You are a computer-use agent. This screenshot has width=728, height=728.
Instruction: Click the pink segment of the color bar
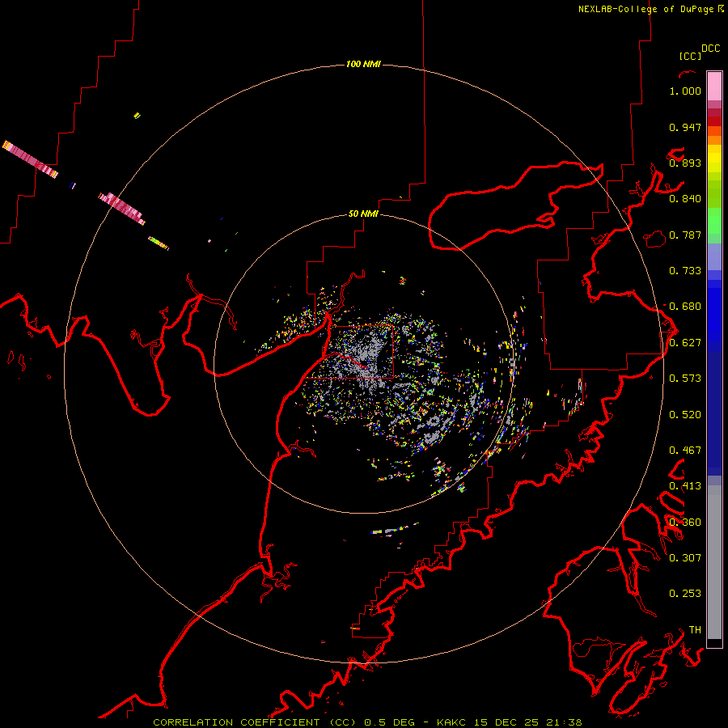[714, 87]
